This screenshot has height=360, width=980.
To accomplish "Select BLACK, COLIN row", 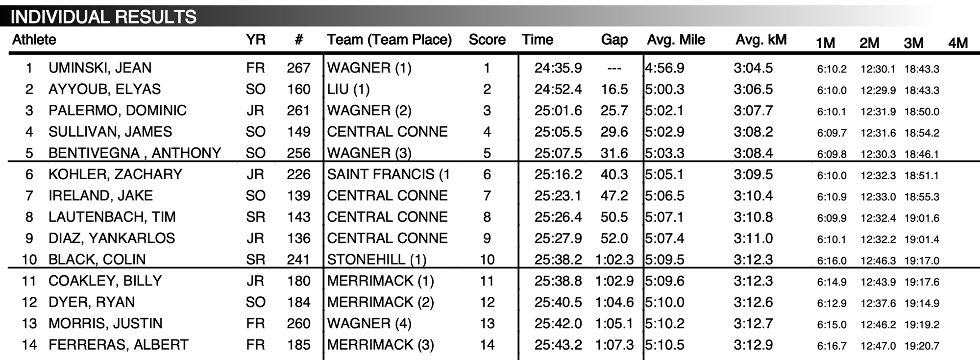I will click(490, 260).
